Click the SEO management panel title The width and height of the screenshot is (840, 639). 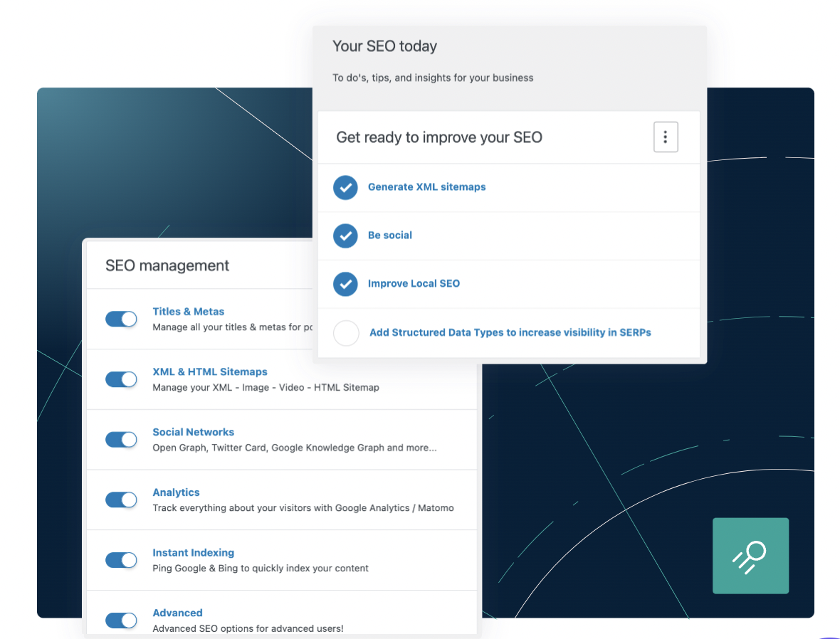pos(167,265)
